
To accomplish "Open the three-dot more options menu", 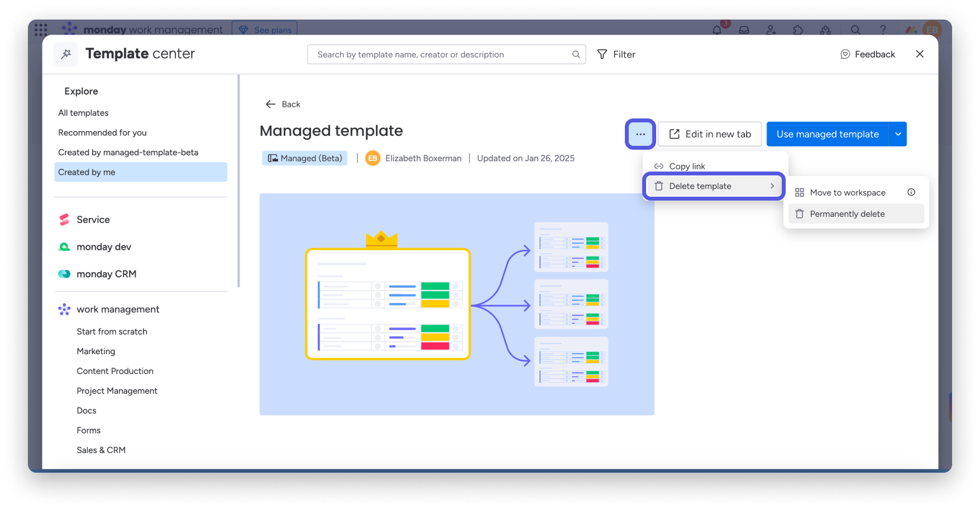I will [640, 134].
